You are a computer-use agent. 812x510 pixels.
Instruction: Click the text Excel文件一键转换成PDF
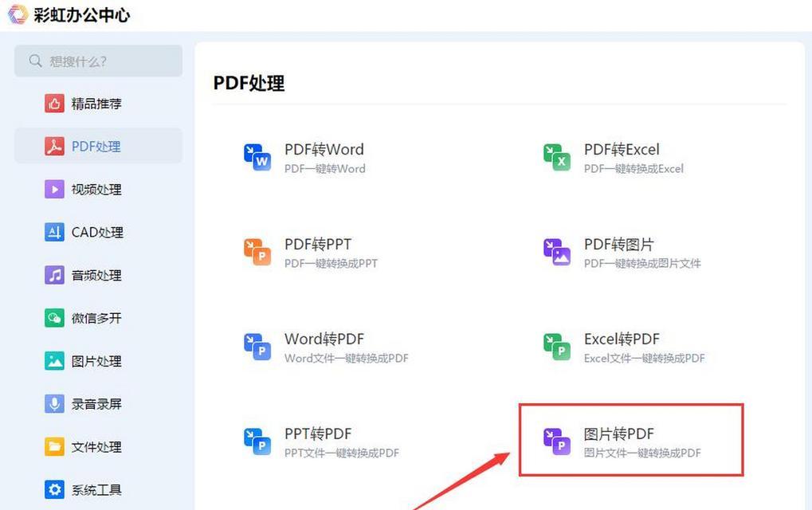pos(644,359)
